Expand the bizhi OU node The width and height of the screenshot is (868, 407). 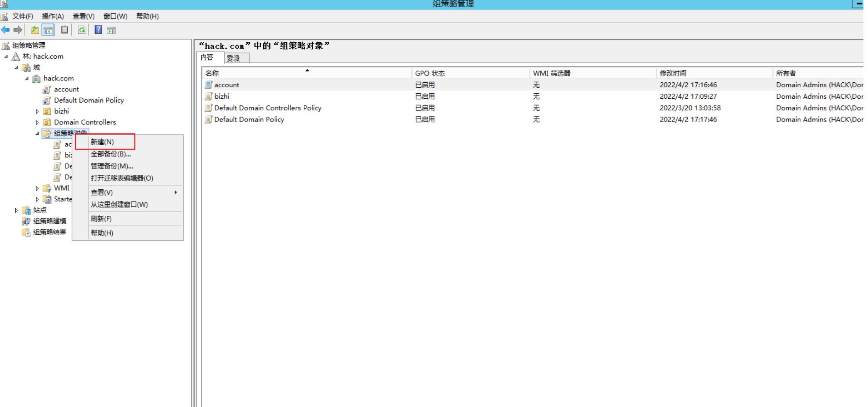(37, 111)
